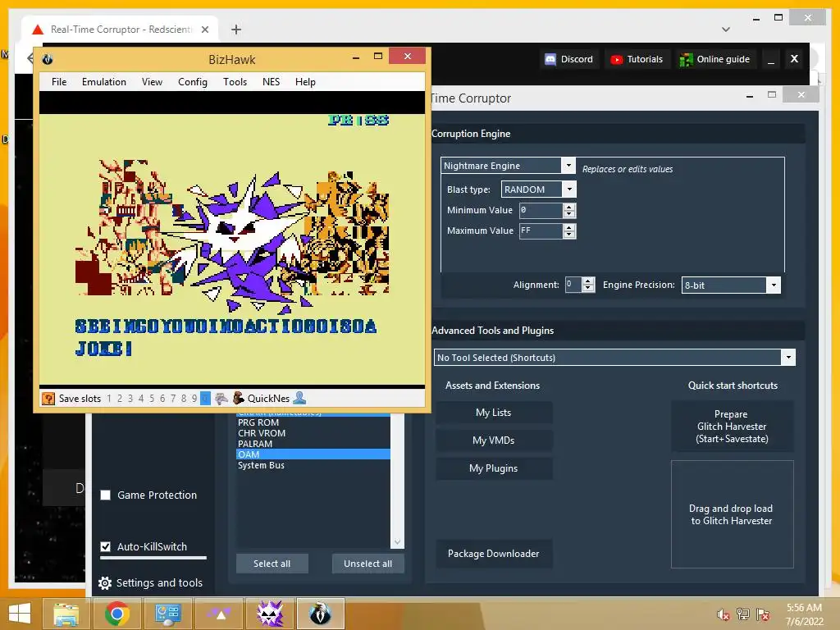Increase the Minimum Value stepper
The image size is (840, 630).
tap(569, 207)
